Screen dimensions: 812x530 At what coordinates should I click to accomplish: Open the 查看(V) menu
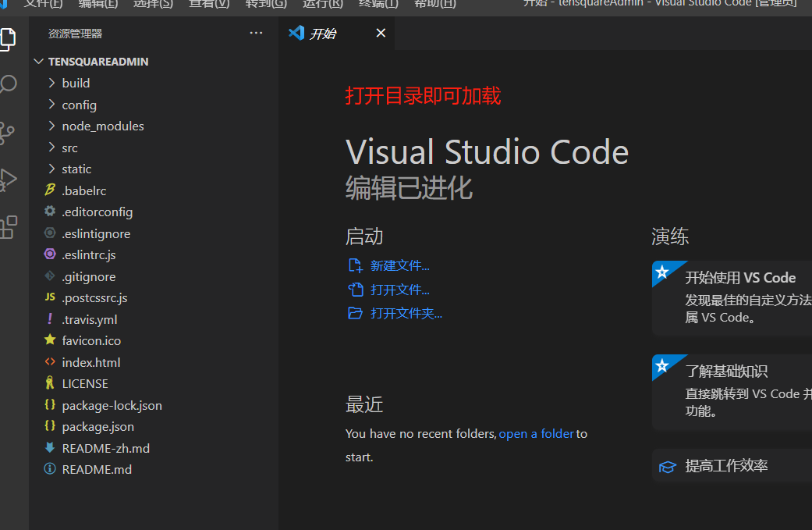209,4
